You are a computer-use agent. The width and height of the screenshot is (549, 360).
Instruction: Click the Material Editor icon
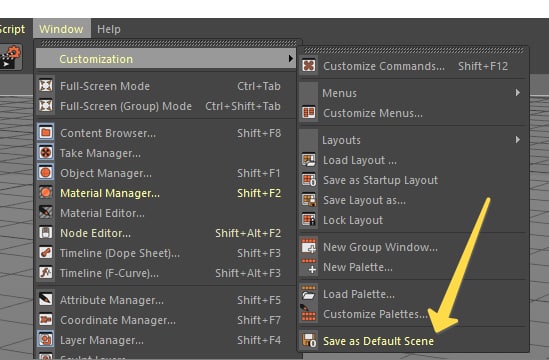coord(46,213)
